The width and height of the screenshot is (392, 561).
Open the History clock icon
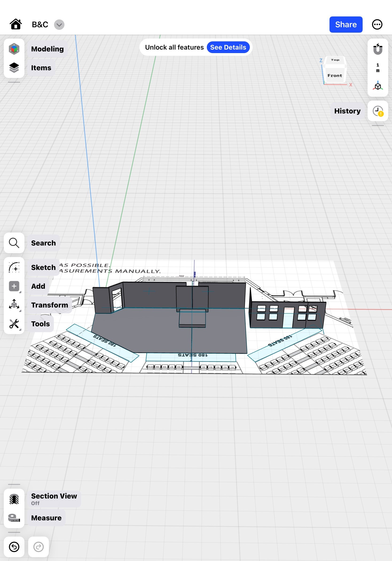click(378, 111)
